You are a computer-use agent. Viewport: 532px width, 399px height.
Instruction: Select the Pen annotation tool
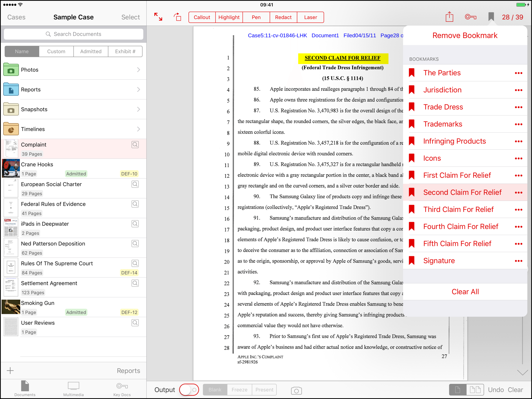click(256, 17)
